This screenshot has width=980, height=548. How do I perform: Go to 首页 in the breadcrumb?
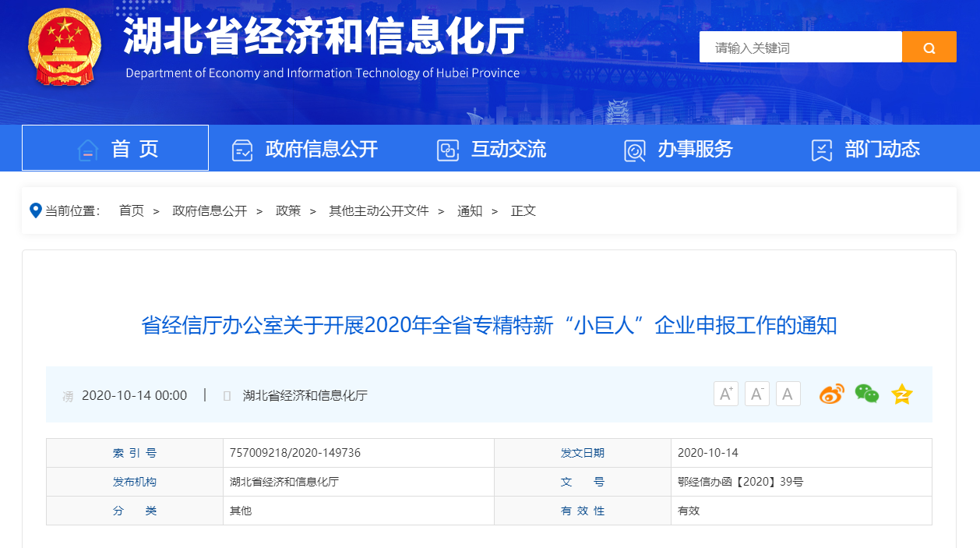click(131, 210)
